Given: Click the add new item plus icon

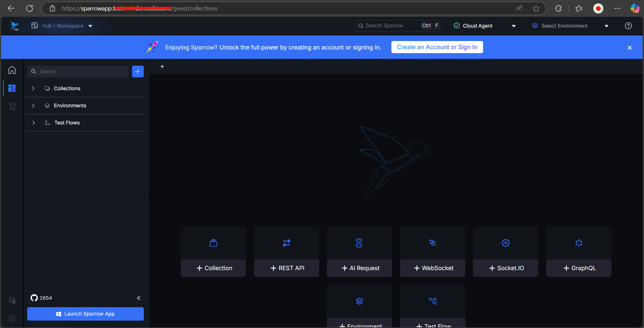Looking at the screenshot, I should (x=138, y=71).
